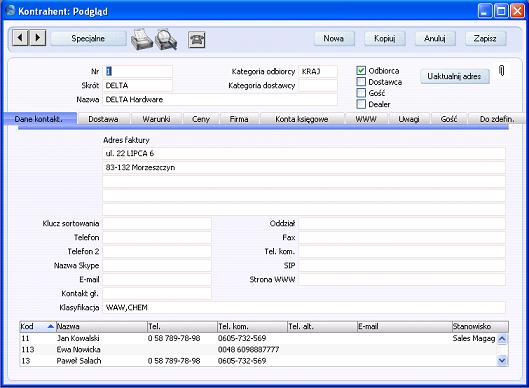Screen dimensions: 529x388
Task: Click the Nazwa field DELTA Hardware
Action: (x=220, y=100)
